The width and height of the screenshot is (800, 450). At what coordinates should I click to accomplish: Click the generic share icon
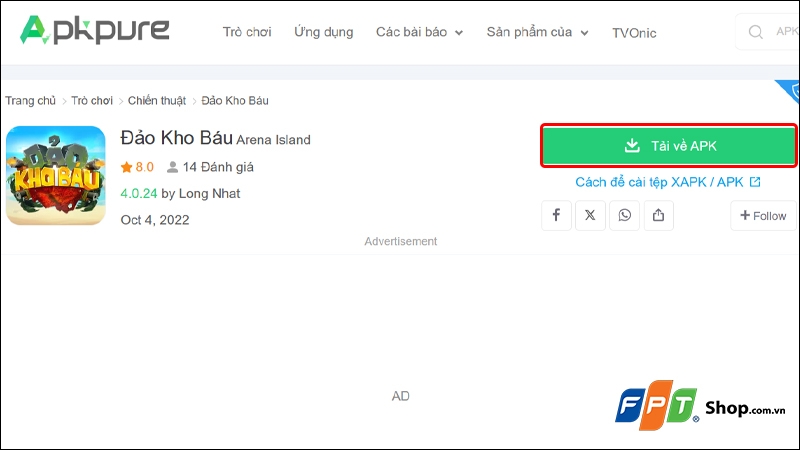659,215
